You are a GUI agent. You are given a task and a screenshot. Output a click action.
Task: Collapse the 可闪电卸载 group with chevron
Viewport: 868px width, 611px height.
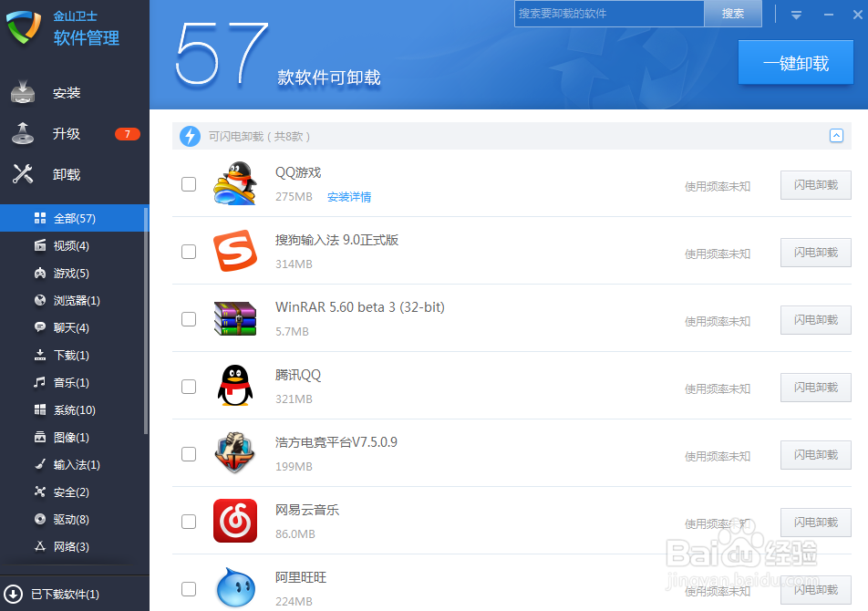click(836, 136)
